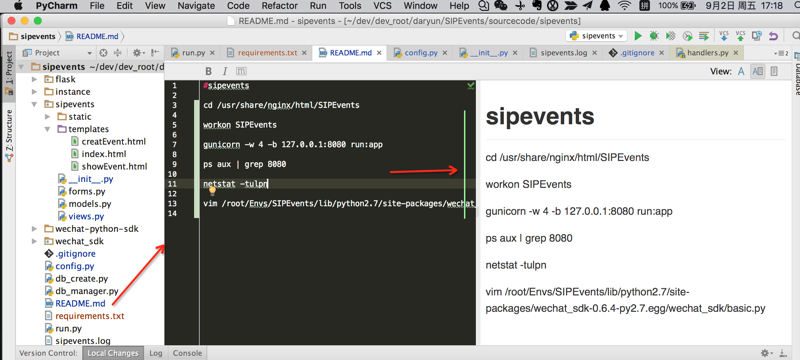This screenshot has width=800, height=360.
Task: Collapse the root sipevents project node
Action: 21,67
